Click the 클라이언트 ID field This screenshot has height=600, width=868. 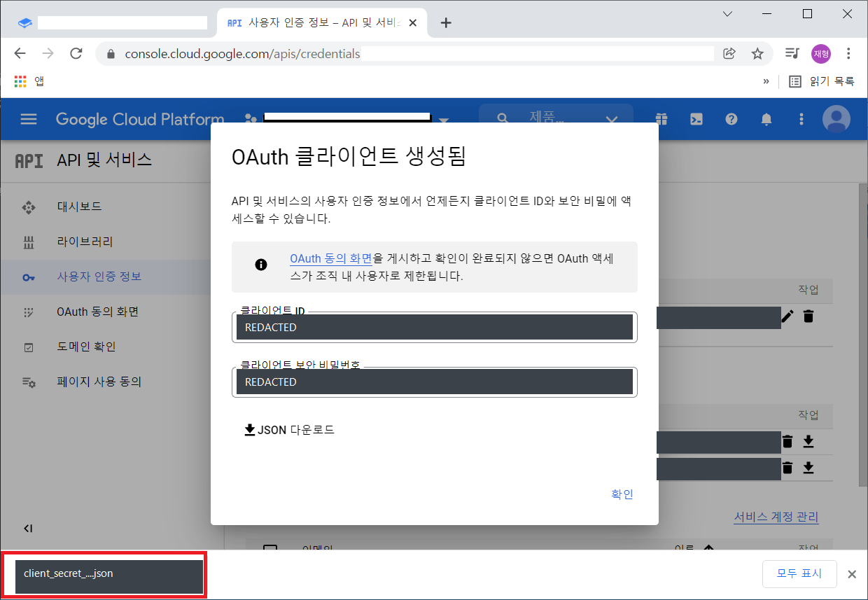coord(435,327)
